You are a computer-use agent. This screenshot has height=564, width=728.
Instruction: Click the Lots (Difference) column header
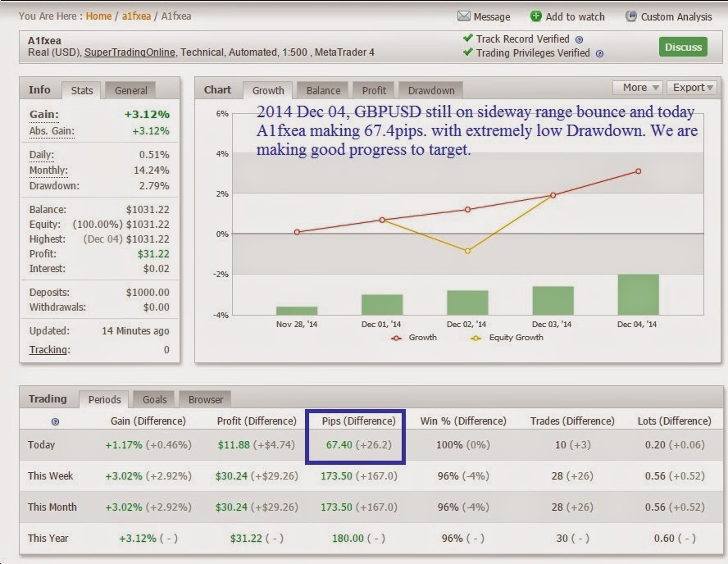674,421
